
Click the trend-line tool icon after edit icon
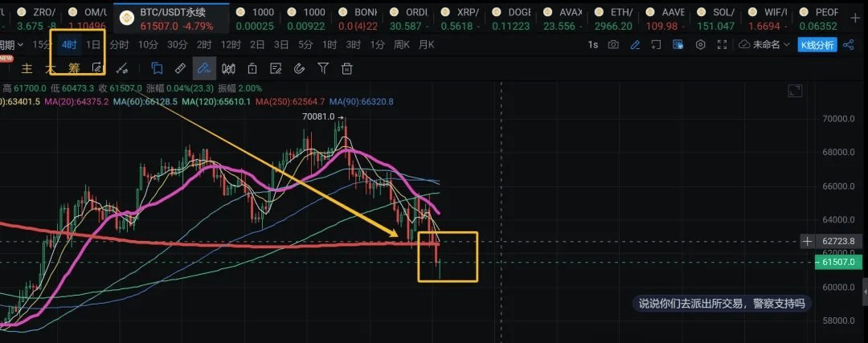coord(122,68)
